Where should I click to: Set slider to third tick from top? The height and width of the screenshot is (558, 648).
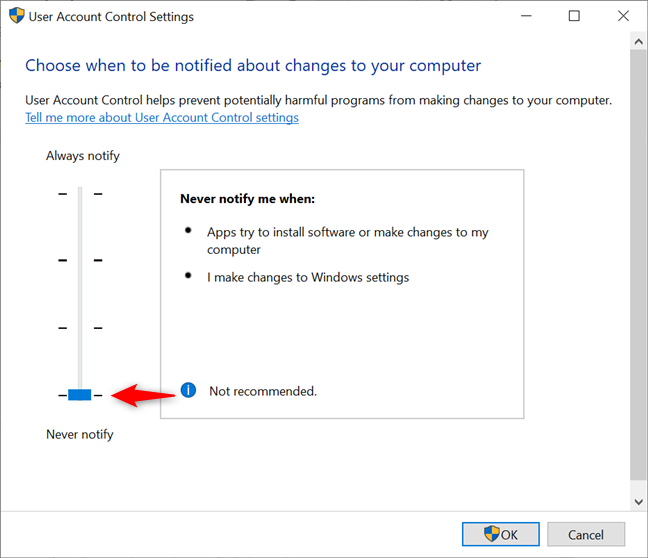pyautogui.click(x=80, y=328)
